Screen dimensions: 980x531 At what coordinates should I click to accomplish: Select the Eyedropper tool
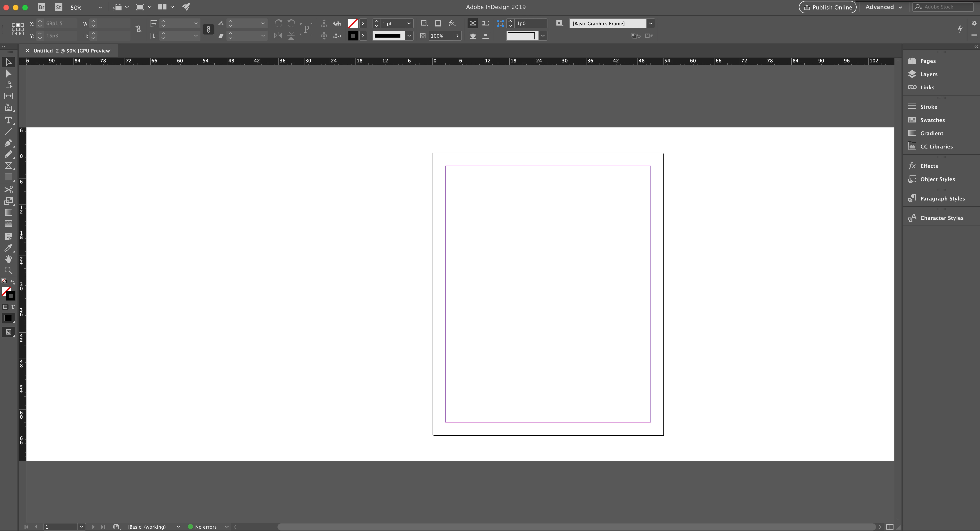point(8,248)
